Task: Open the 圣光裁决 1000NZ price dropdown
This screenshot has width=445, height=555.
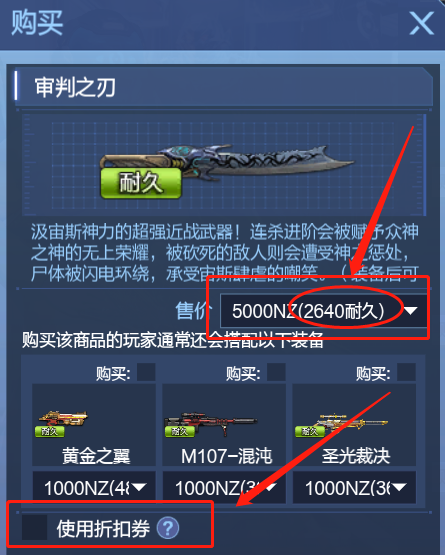Action: tap(354, 488)
